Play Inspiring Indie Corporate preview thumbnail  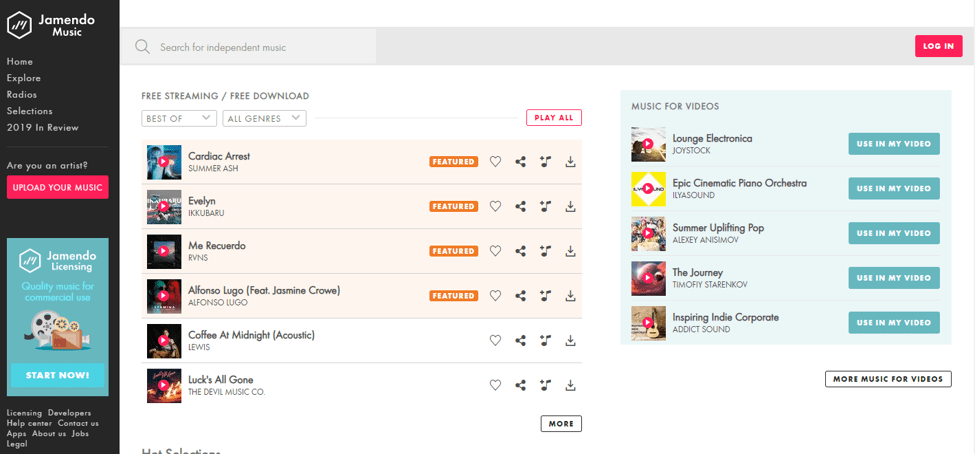tap(648, 323)
